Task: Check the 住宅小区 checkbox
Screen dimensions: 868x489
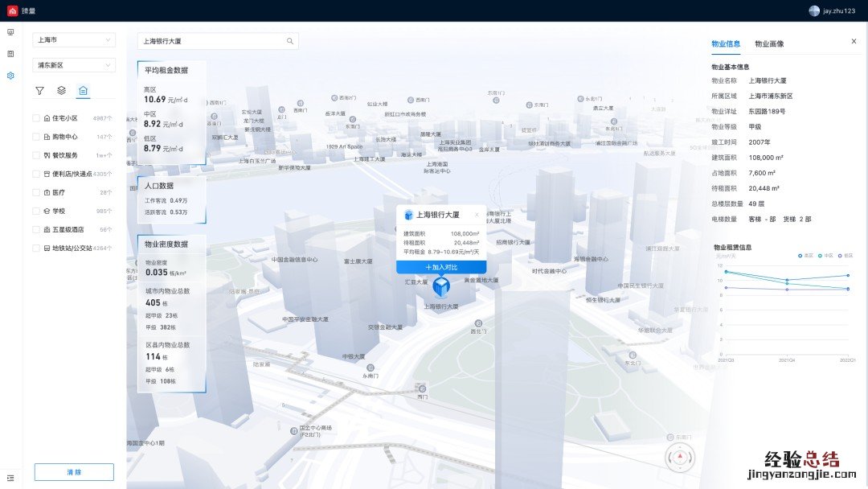Action: point(36,118)
